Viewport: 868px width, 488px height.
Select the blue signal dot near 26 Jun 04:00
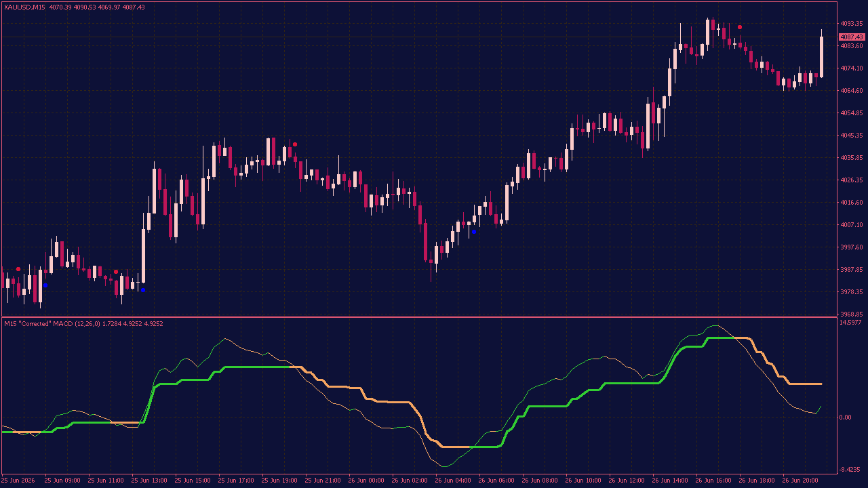point(474,232)
